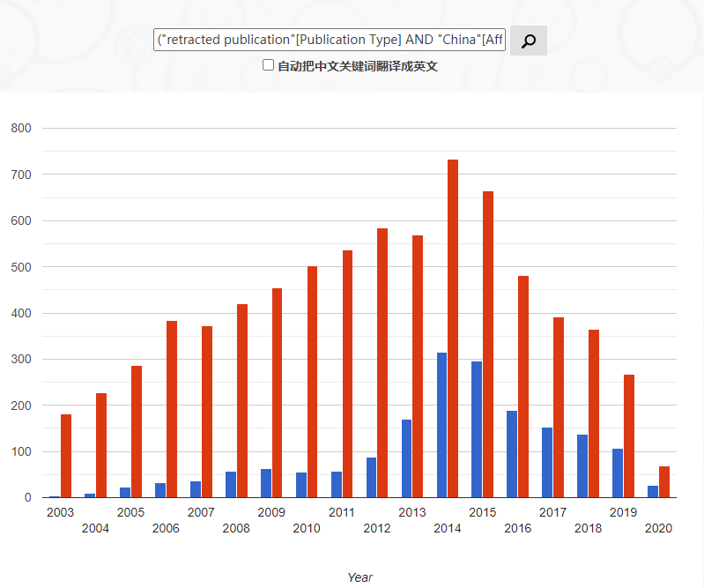Click the retracted publication search query field
Image resolution: width=704 pixels, height=588 pixels.
point(330,41)
